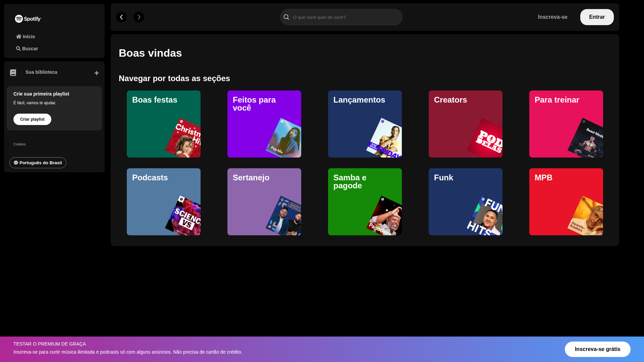Click the Sua biblioteca library icon
The width and height of the screenshot is (644, 362).
point(13,73)
